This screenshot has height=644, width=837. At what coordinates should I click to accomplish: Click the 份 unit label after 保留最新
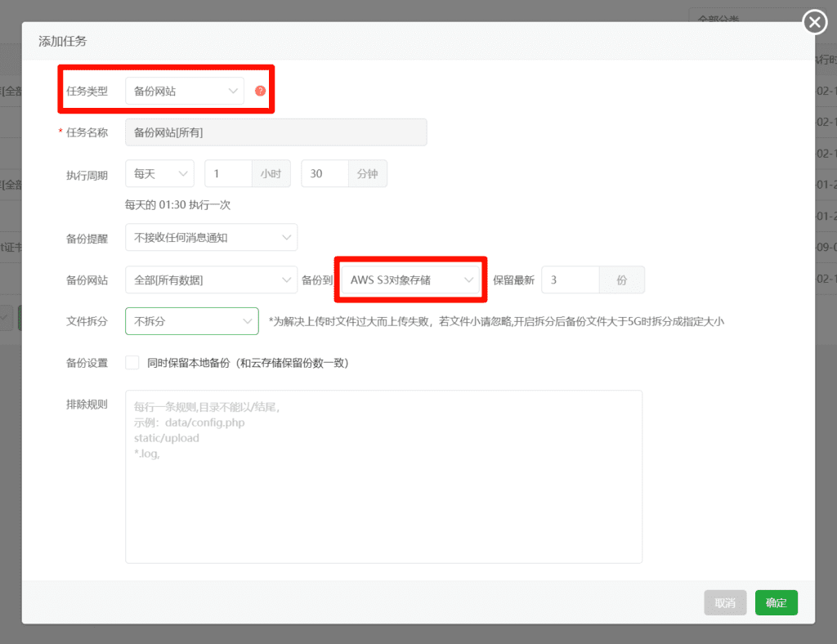tap(622, 280)
